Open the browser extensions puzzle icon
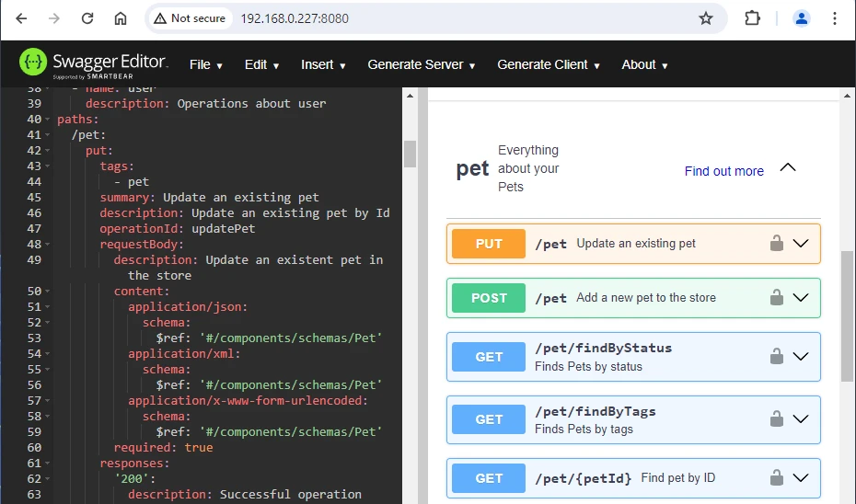This screenshot has width=856, height=504. 752,18
